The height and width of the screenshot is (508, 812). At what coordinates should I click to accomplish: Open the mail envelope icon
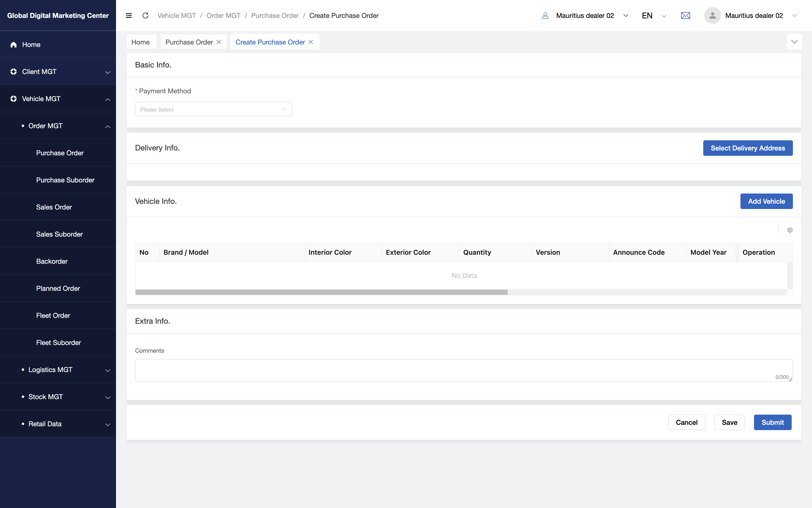tap(686, 15)
